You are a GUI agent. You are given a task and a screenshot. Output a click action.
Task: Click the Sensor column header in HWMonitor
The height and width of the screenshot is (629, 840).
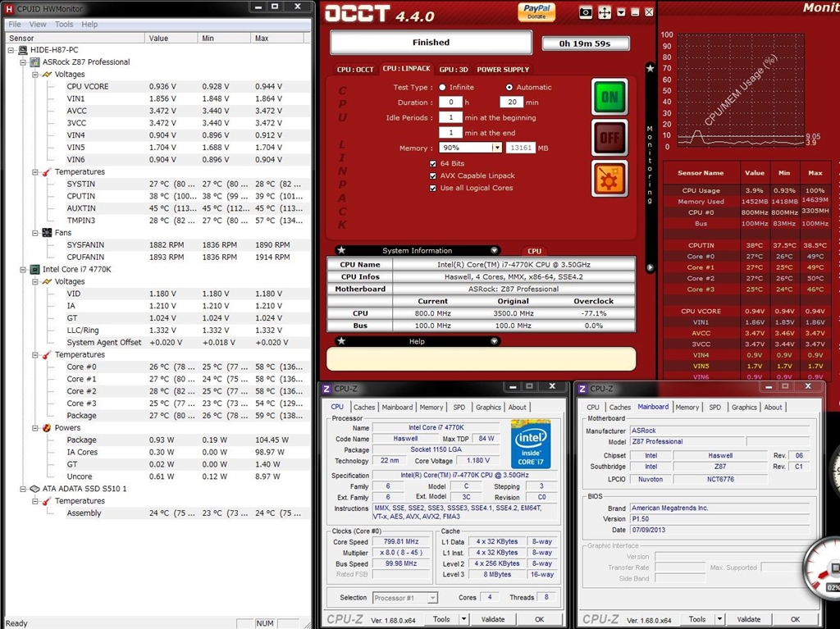coord(75,38)
